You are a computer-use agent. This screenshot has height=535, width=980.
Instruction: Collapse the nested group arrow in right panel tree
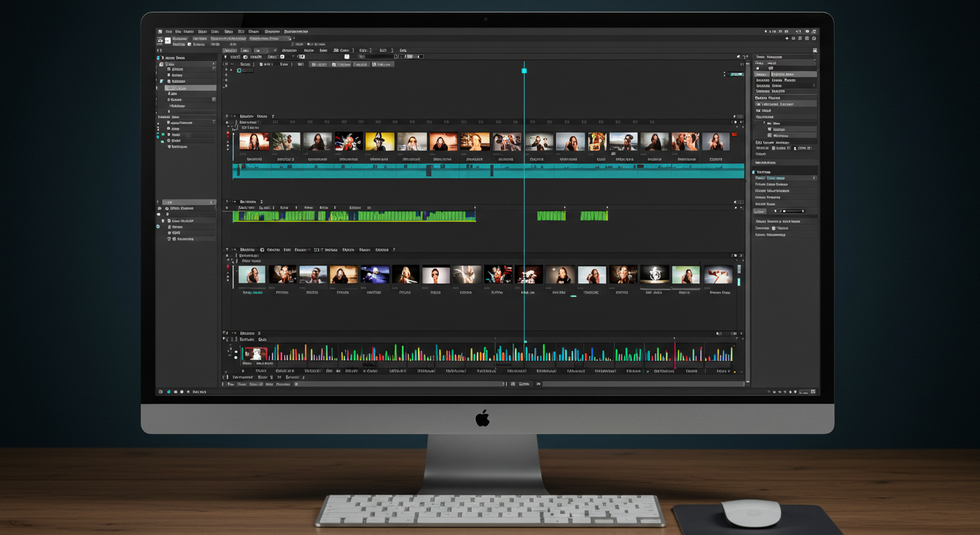764,123
